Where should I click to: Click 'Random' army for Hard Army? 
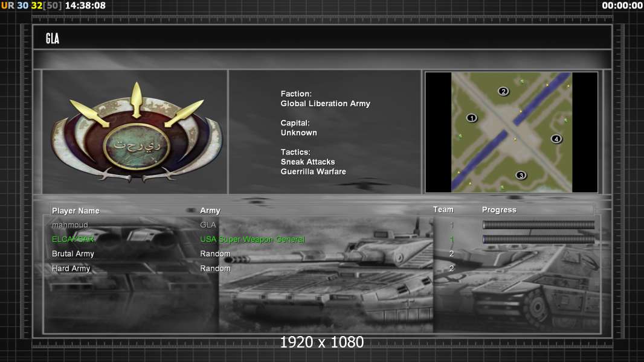pyautogui.click(x=215, y=268)
